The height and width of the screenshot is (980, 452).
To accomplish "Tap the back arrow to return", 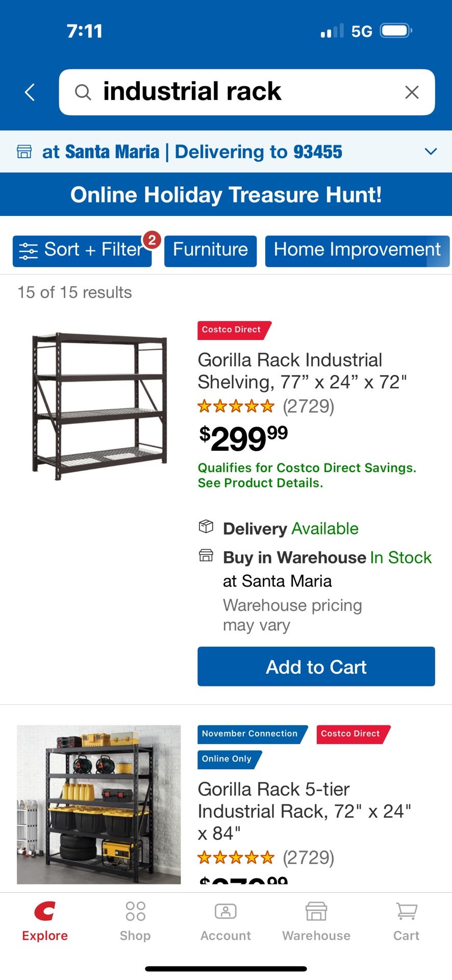I will [29, 92].
